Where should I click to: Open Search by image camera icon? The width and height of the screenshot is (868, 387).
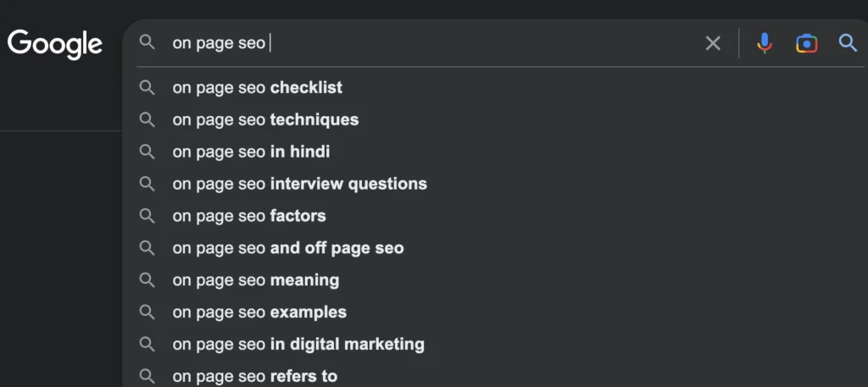pos(806,43)
